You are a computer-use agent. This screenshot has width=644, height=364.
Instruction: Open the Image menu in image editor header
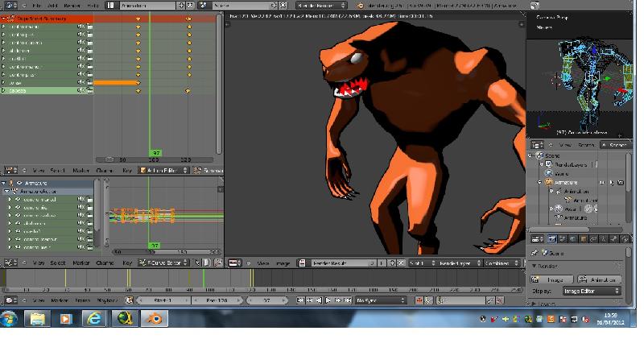pyautogui.click(x=283, y=263)
